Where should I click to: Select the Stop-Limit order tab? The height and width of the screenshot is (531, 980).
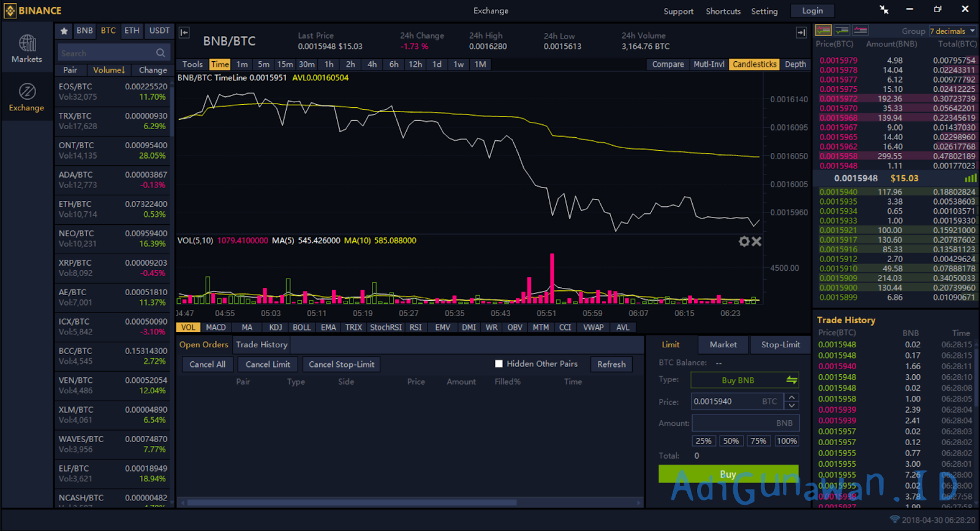780,345
